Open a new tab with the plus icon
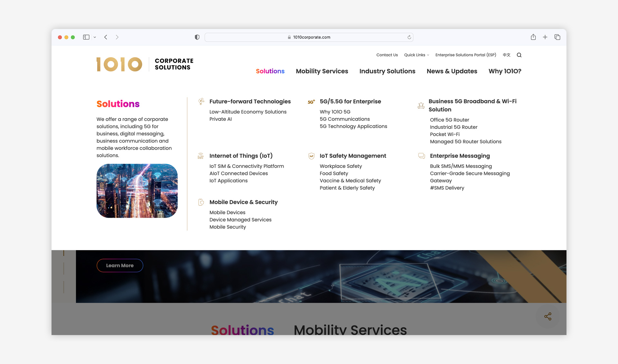The width and height of the screenshot is (618, 364). (545, 37)
